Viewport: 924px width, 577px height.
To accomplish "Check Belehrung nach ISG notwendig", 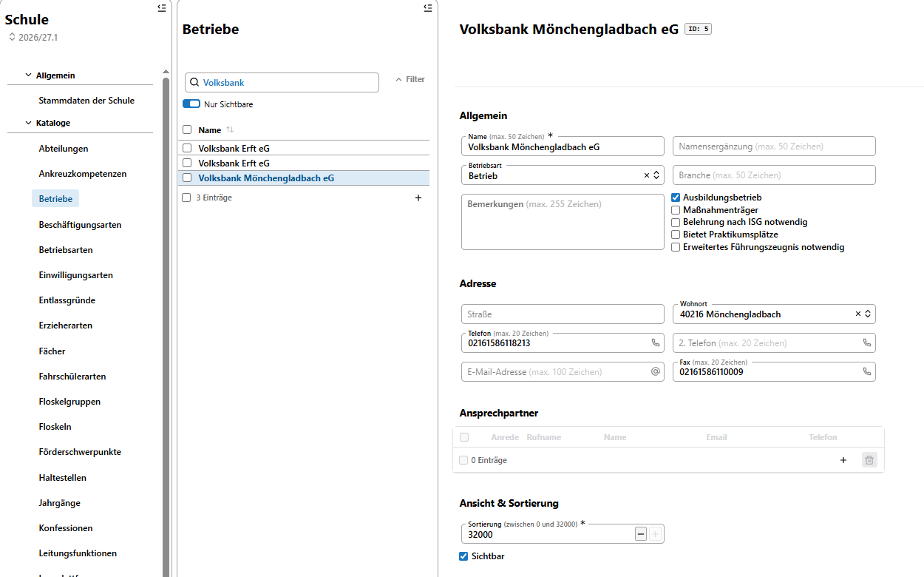I will coord(676,223).
